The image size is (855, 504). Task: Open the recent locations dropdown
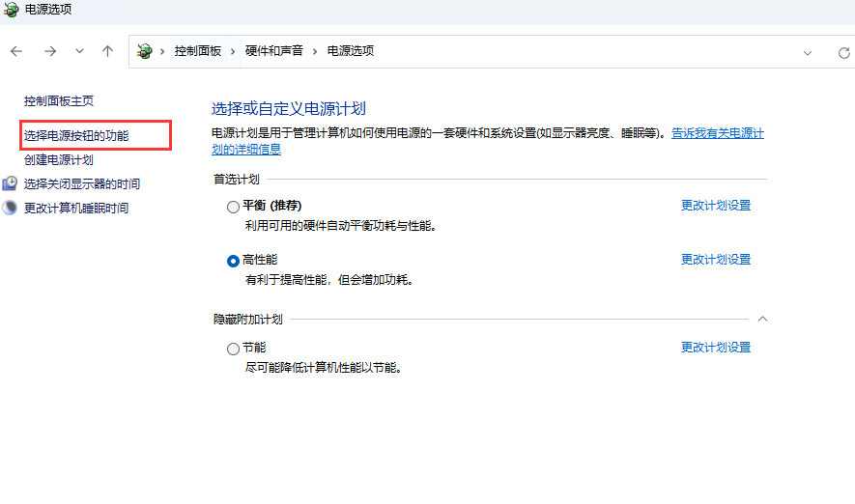[79, 51]
